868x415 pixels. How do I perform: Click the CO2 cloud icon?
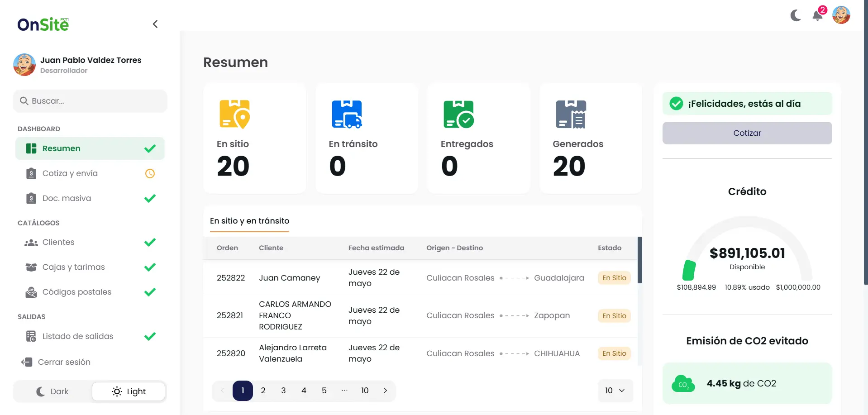pyautogui.click(x=683, y=384)
